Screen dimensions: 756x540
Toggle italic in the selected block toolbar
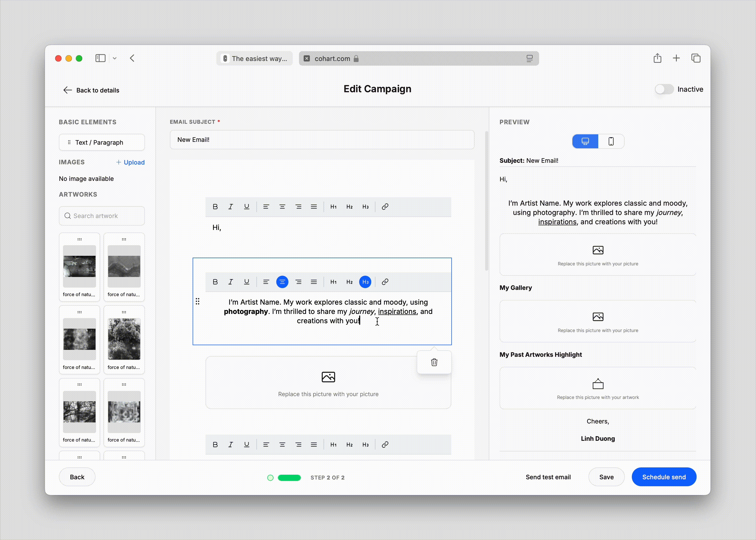[x=231, y=282]
